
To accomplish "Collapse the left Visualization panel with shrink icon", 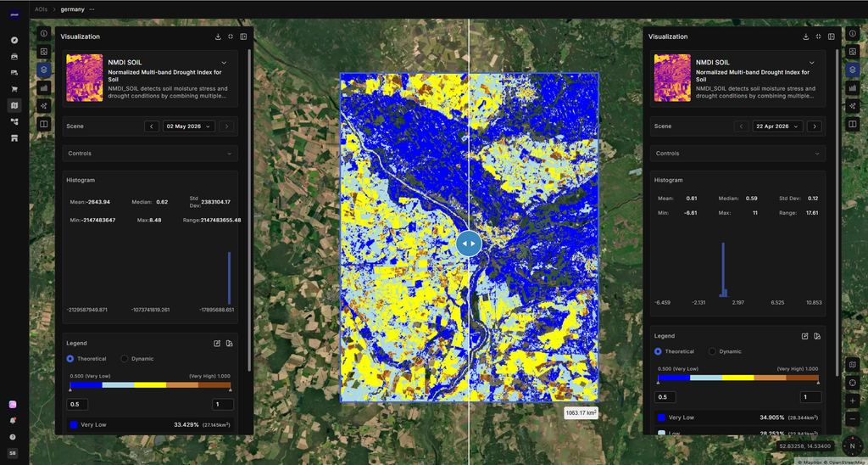I will click(231, 36).
